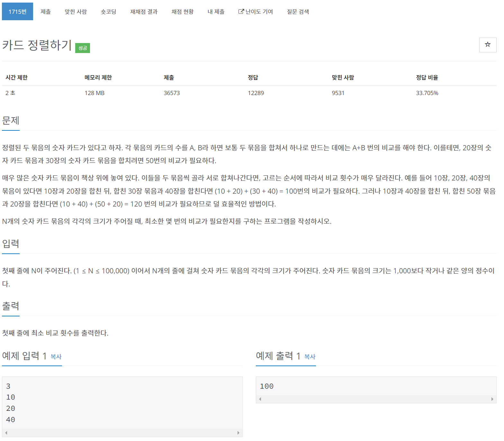504x441 pixels.
Task: Click the 36573 submissions value
Action: (172, 93)
